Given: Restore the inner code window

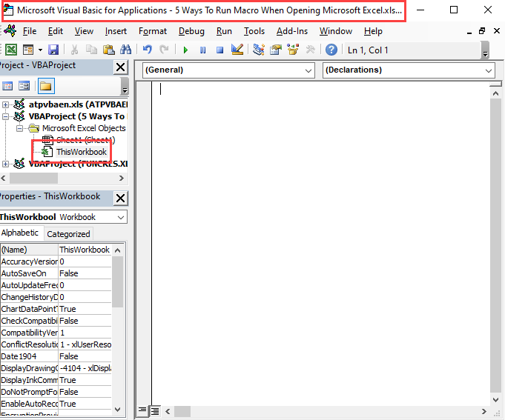Looking at the screenshot, I should 482,31.
